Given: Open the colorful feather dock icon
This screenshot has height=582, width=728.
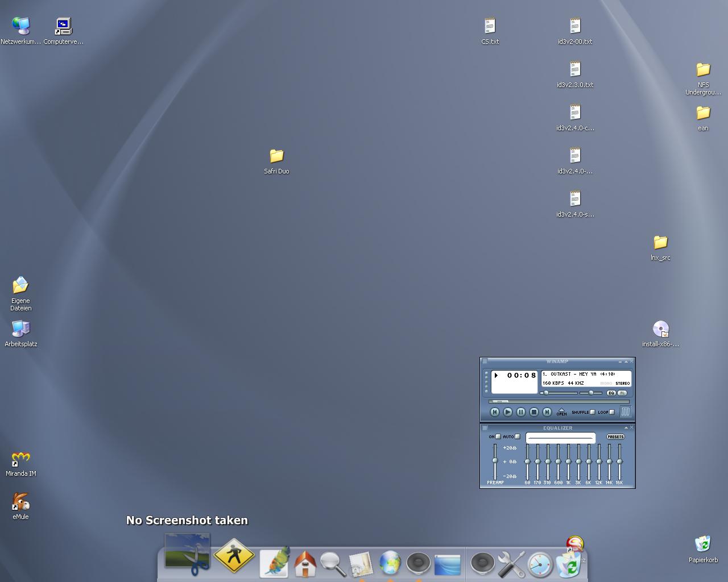Looking at the screenshot, I should click(x=275, y=562).
